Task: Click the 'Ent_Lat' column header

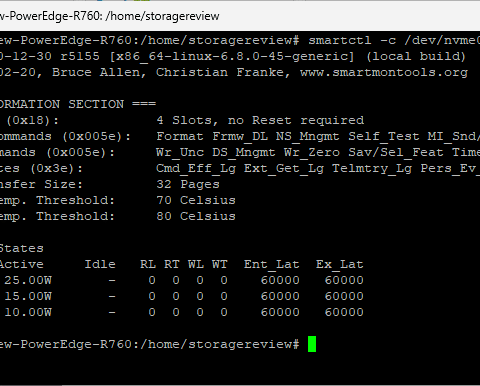Action: click(x=271, y=264)
